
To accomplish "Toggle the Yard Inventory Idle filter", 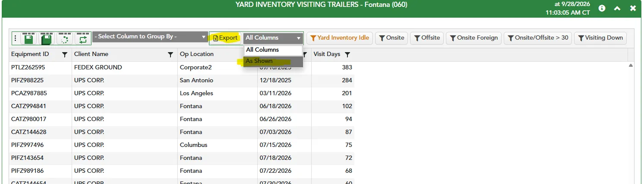I will tap(340, 38).
